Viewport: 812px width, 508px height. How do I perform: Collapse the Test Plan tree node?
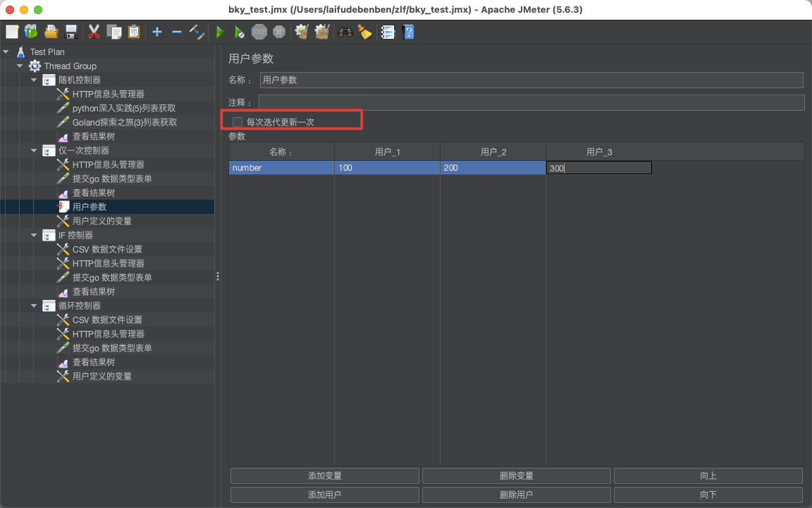(6, 52)
